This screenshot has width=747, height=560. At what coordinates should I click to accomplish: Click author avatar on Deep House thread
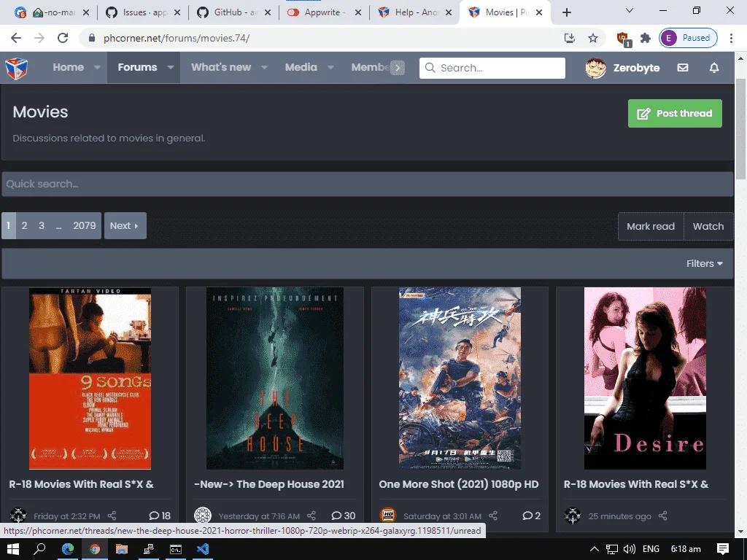203,516
